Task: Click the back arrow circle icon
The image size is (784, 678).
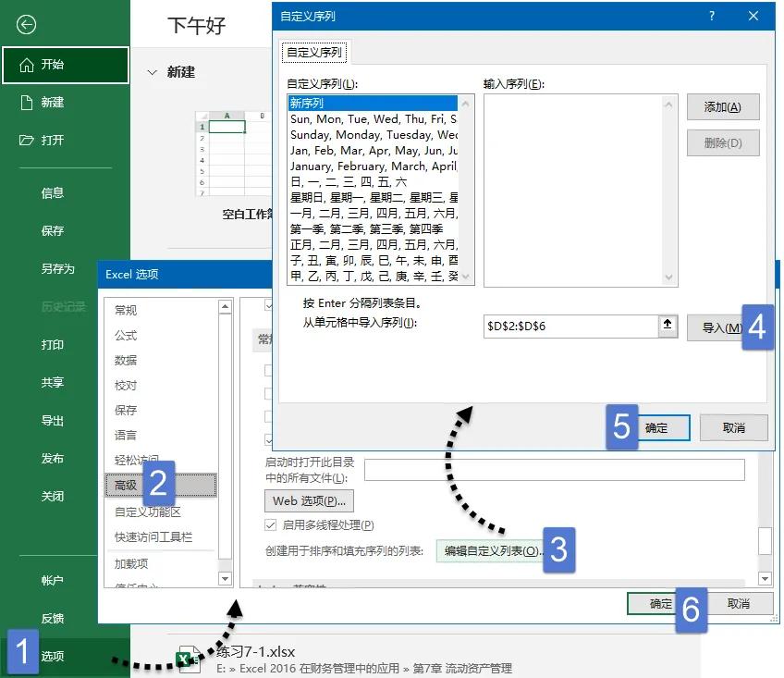Action: coord(26,24)
